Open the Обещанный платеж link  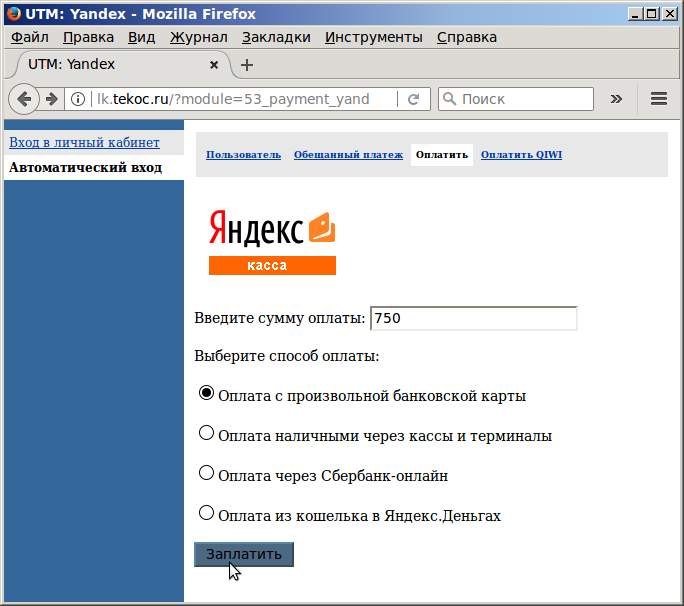coord(348,155)
